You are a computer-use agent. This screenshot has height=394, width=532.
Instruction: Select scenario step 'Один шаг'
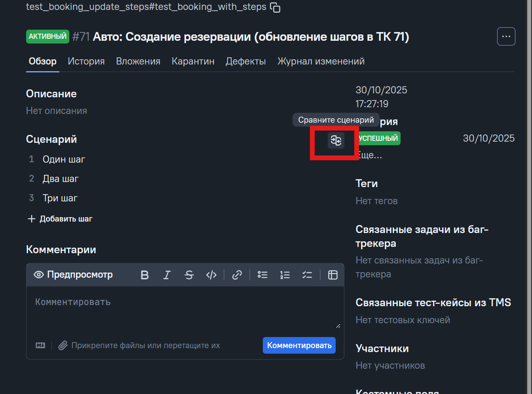click(64, 159)
